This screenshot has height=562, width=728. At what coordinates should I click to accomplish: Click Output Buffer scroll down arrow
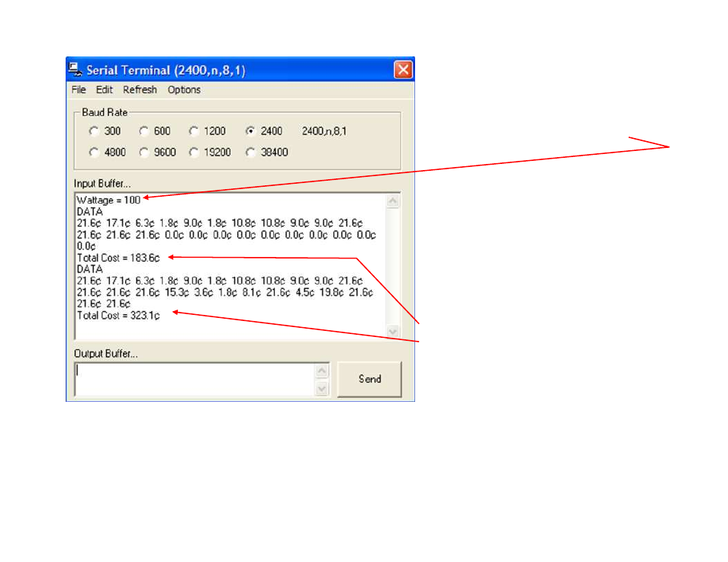(x=322, y=388)
